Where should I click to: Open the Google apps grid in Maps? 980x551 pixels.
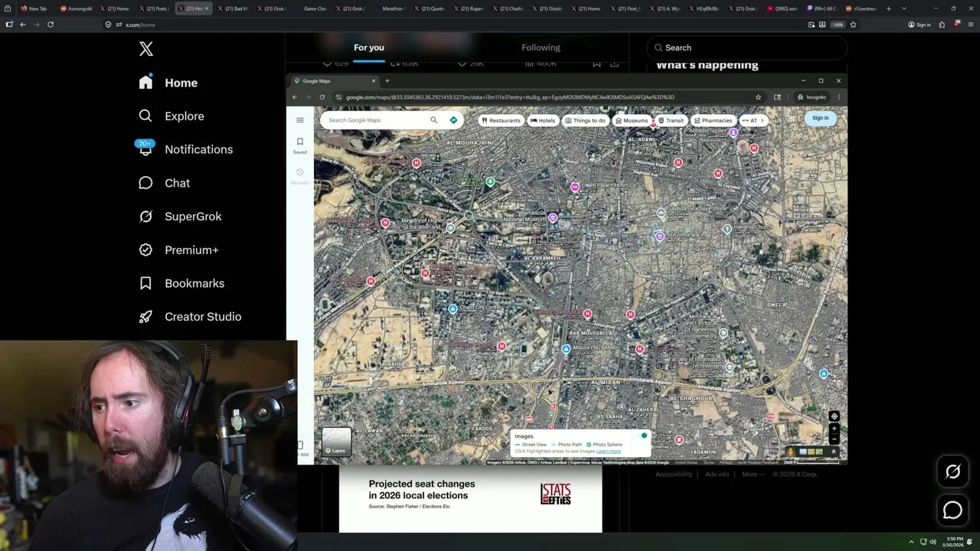[790, 118]
